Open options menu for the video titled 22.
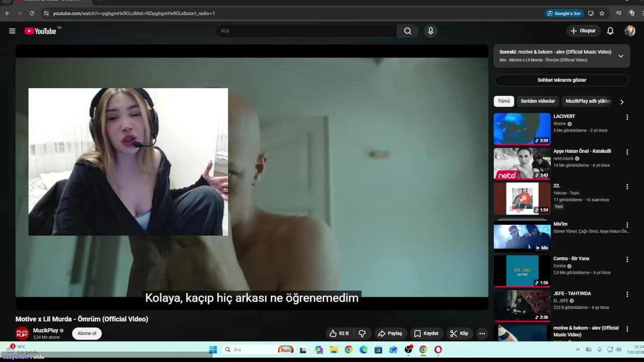Viewport: 644px width, 362px height. pos(627,187)
